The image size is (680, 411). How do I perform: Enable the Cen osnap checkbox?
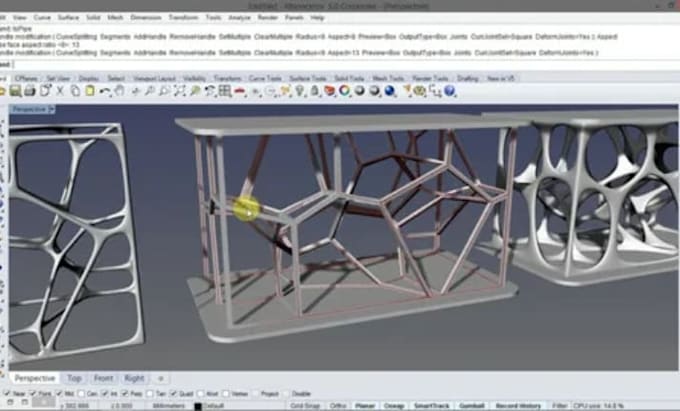pyautogui.click(x=82, y=394)
